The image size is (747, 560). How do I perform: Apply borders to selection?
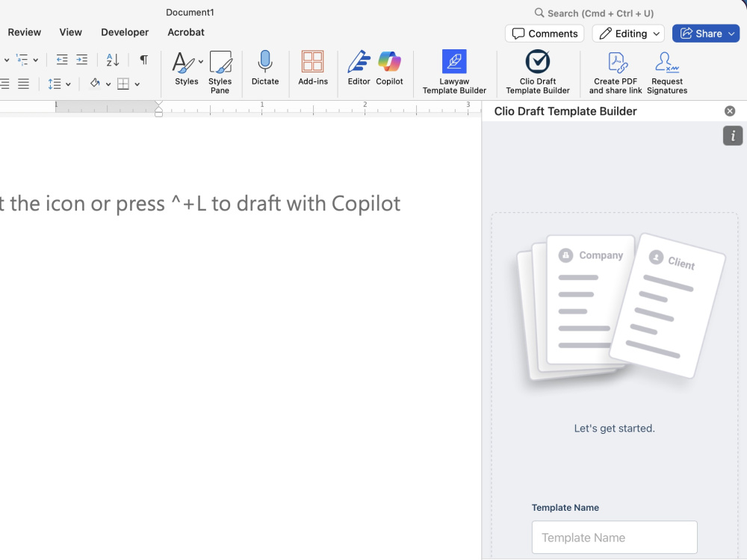123,84
